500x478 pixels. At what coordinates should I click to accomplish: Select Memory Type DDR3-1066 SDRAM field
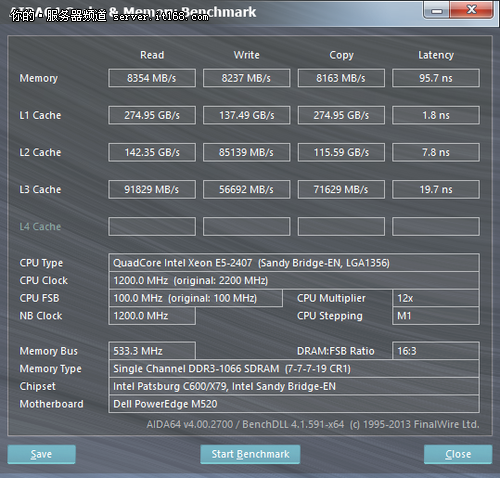coord(294,368)
